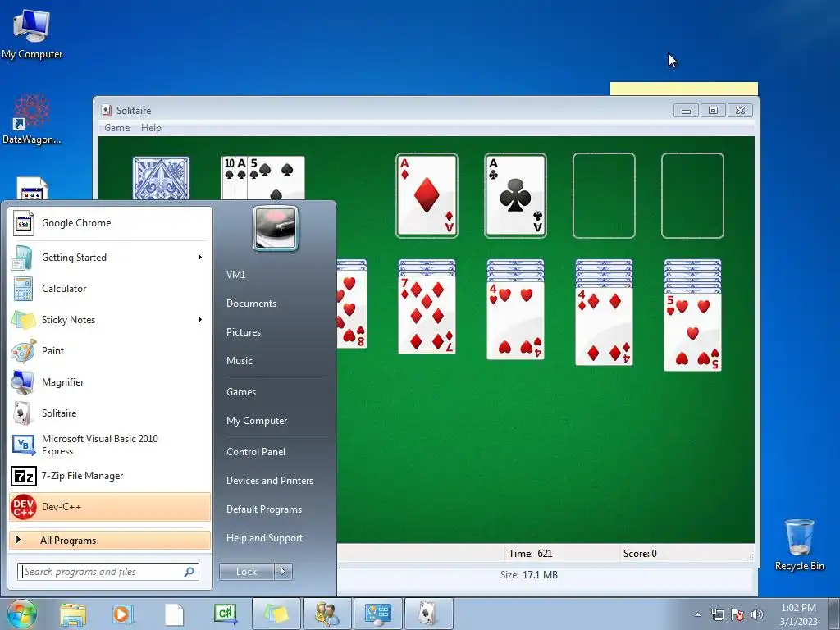Image resolution: width=840 pixels, height=630 pixels.
Task: Click the Score: 0 status text
Action: (x=640, y=554)
